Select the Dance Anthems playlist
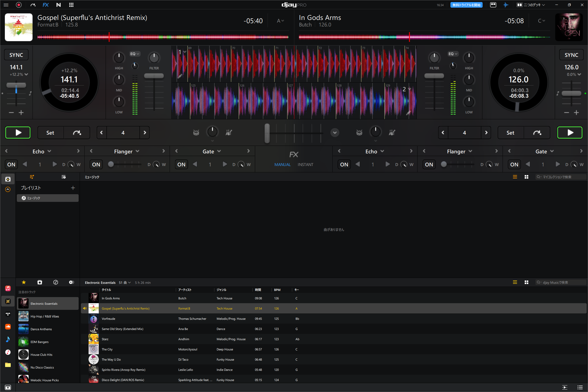Screen dimensions: 588x392 click(41, 329)
